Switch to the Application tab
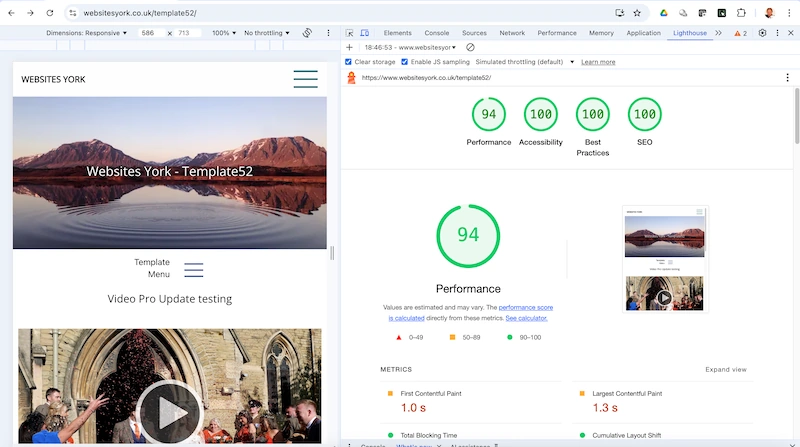This screenshot has width=800, height=447. [643, 33]
